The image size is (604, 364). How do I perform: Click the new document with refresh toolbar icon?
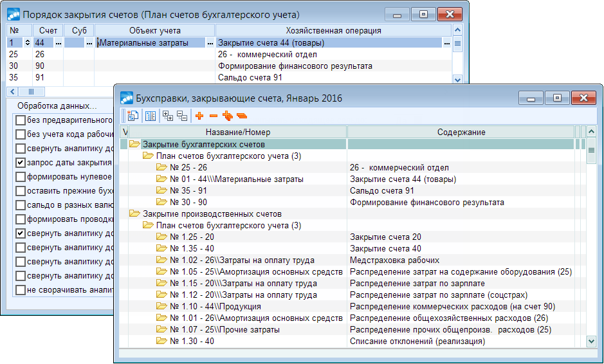point(133,116)
